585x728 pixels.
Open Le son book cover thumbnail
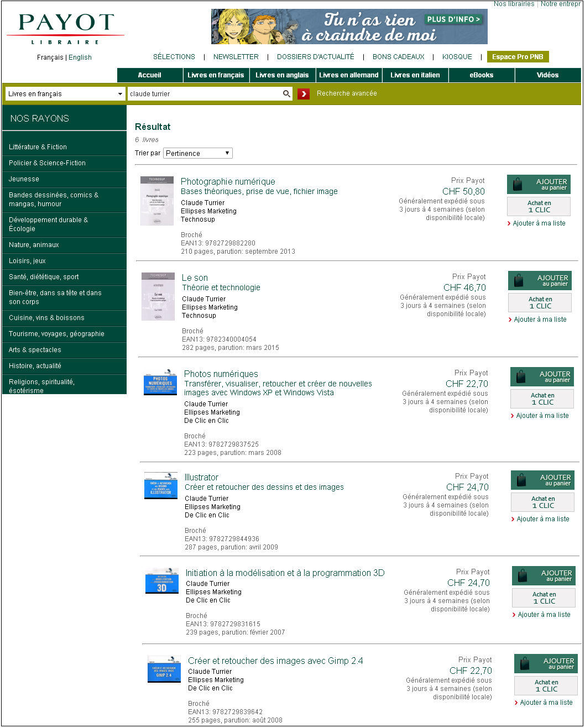158,296
